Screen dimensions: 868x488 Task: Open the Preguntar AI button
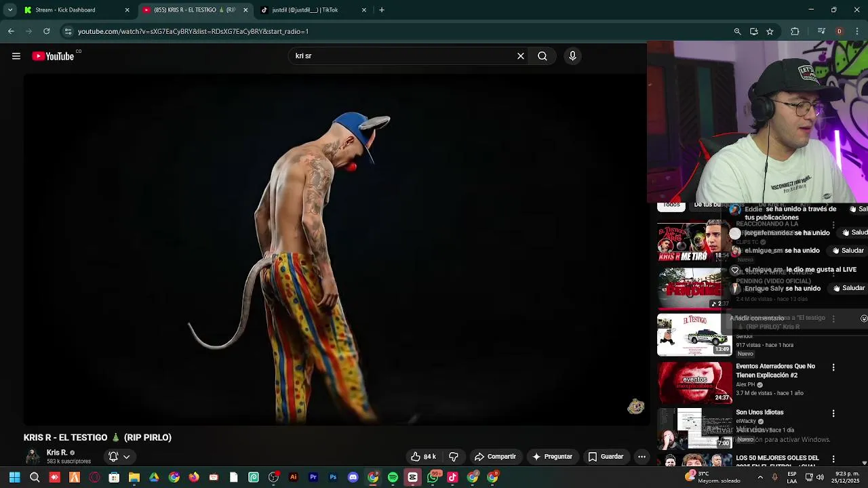pyautogui.click(x=552, y=457)
